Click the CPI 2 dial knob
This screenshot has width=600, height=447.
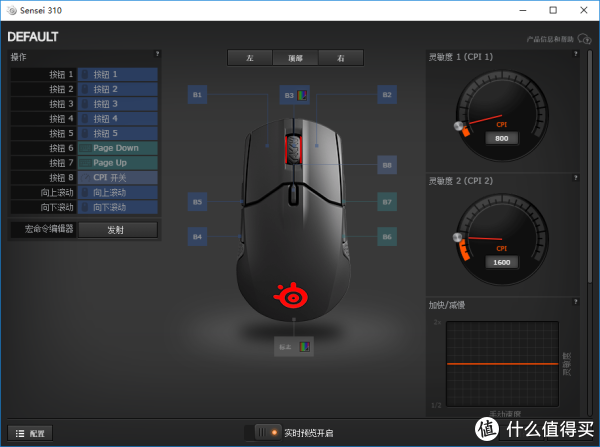tap(457, 237)
